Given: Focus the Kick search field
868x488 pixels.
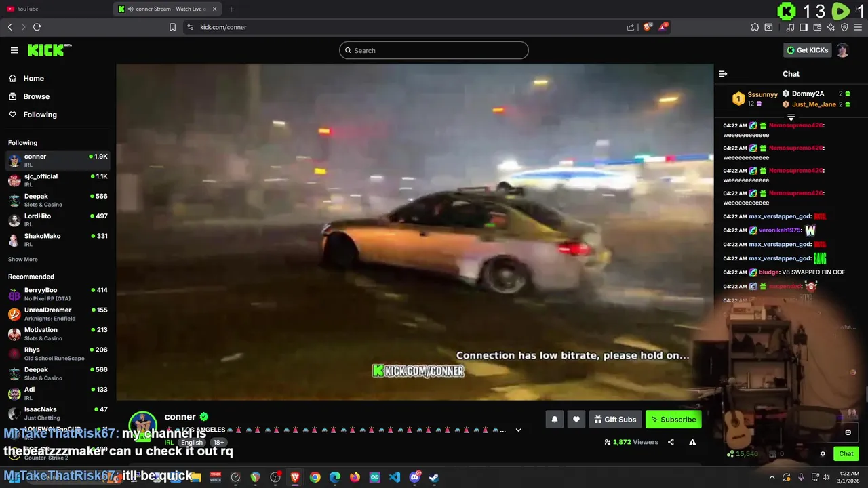Looking at the screenshot, I should click(434, 50).
